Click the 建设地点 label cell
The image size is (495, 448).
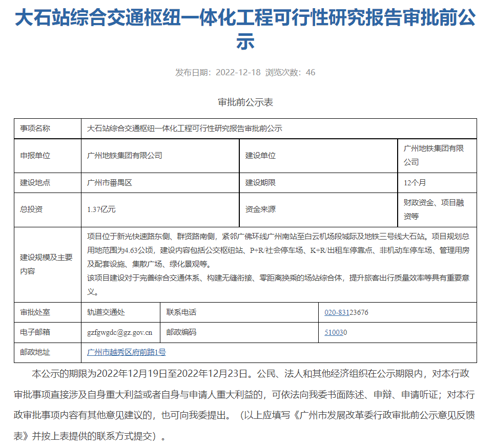pos(48,183)
